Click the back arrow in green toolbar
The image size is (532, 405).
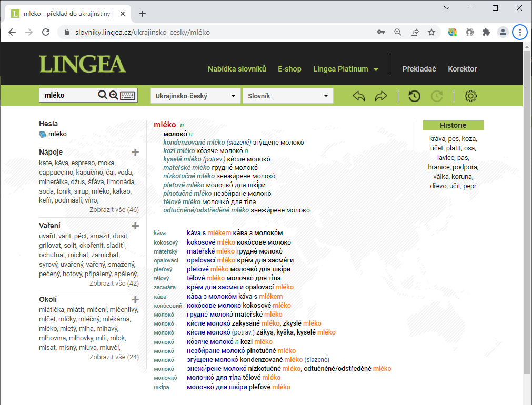[359, 96]
